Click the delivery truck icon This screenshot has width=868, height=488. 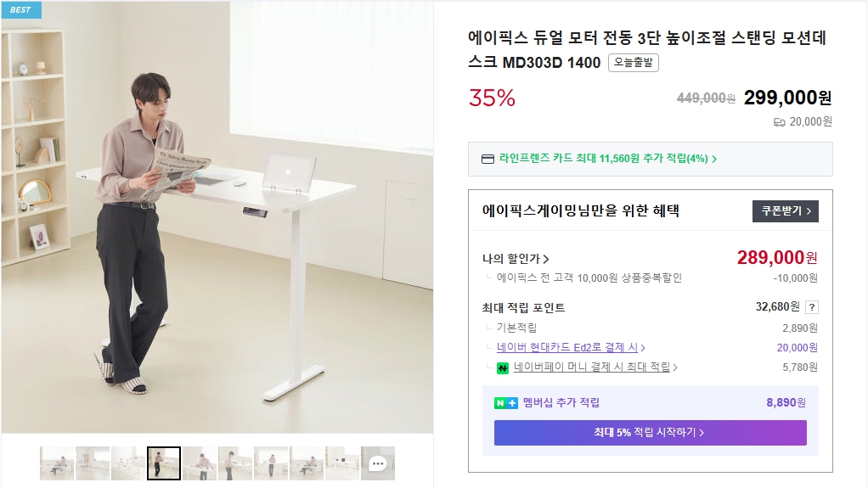(779, 122)
